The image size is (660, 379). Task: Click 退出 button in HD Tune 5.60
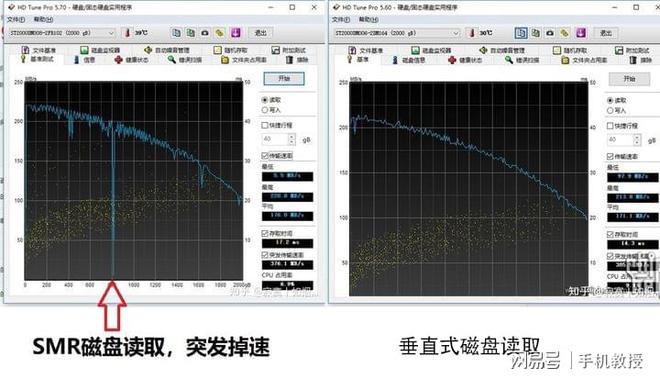[x=606, y=33]
